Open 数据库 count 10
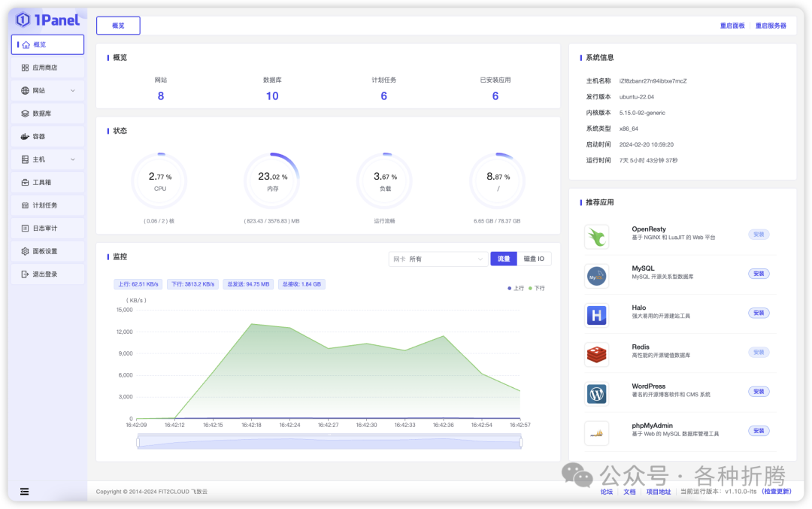The image size is (812, 509). point(272,96)
